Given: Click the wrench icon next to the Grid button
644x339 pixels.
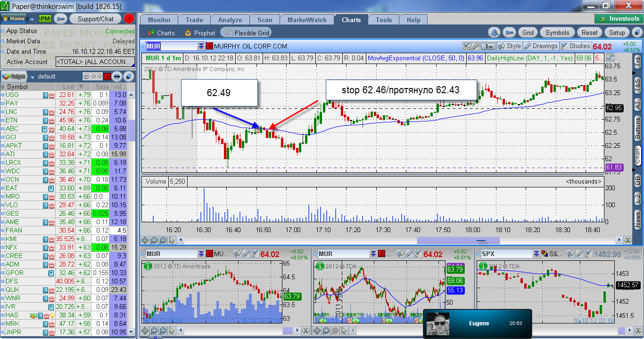Looking at the screenshot, I should (x=509, y=32).
